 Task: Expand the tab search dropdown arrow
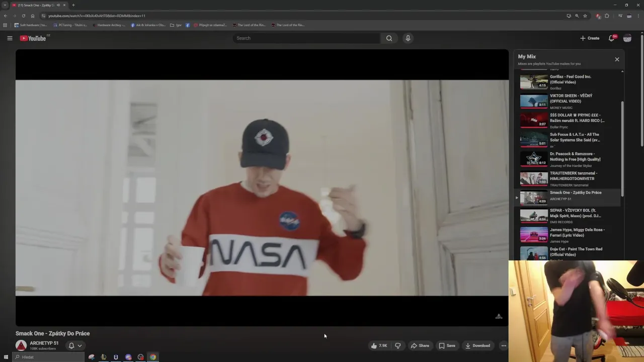pos(5,5)
